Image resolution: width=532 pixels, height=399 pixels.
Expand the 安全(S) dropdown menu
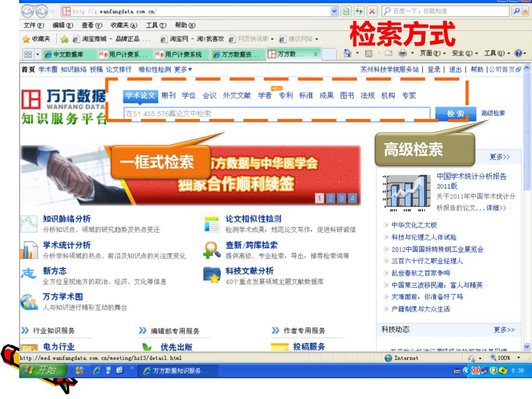[465, 54]
